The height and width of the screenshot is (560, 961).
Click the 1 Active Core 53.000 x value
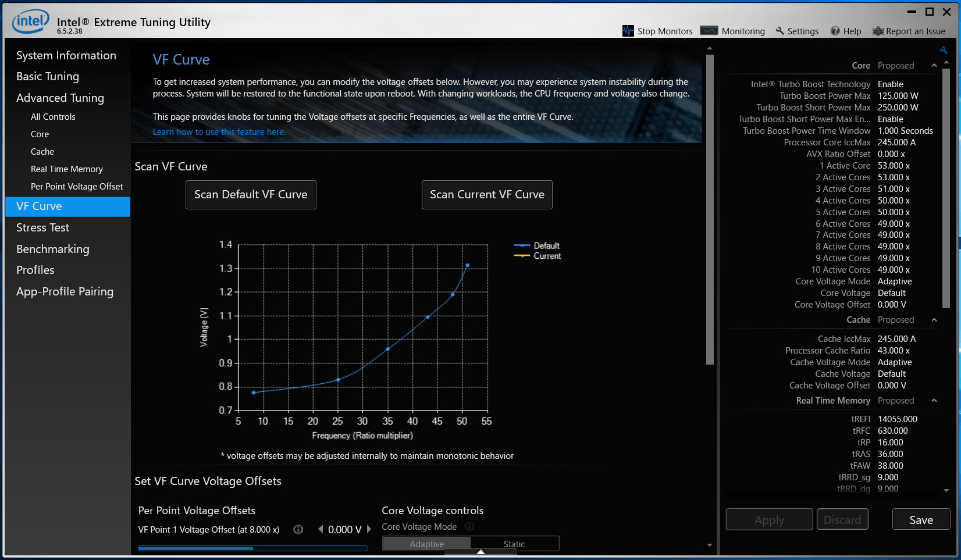894,166
